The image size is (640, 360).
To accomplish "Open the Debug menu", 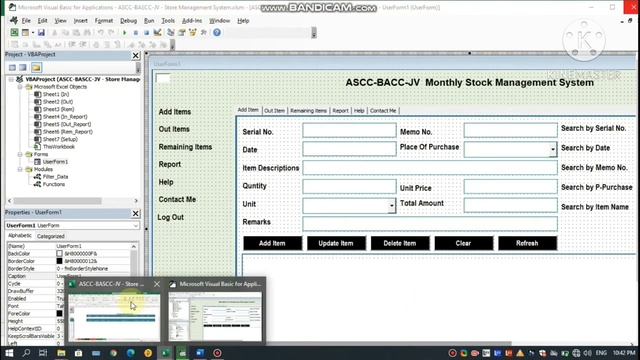I will click(x=128, y=20).
